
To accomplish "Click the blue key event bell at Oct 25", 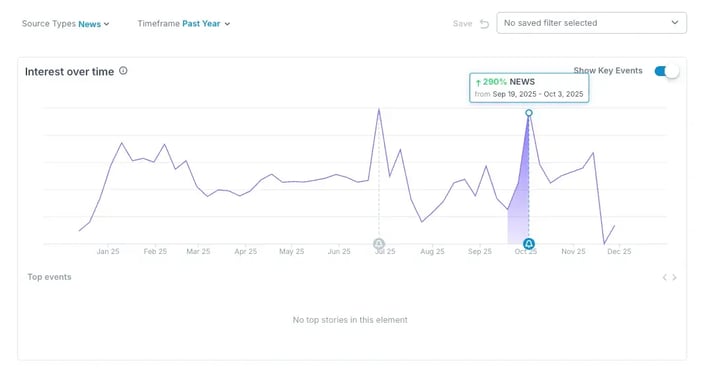I will (x=529, y=244).
